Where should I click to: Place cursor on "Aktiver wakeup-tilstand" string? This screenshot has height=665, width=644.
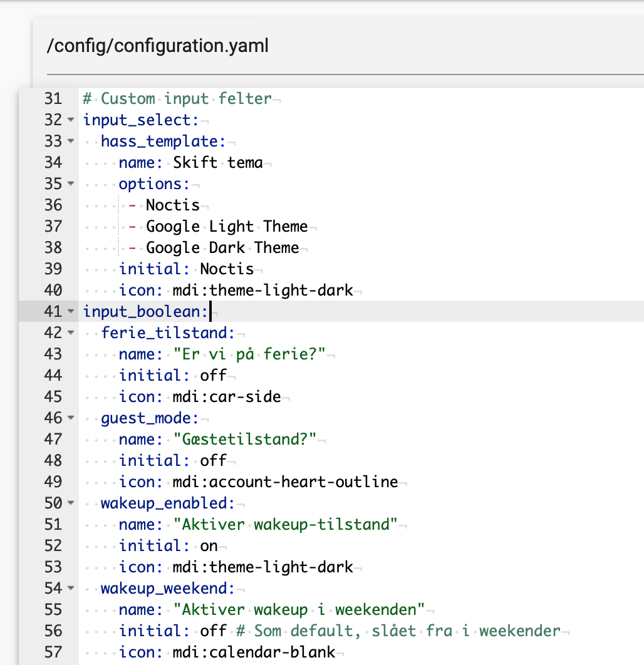(x=285, y=525)
